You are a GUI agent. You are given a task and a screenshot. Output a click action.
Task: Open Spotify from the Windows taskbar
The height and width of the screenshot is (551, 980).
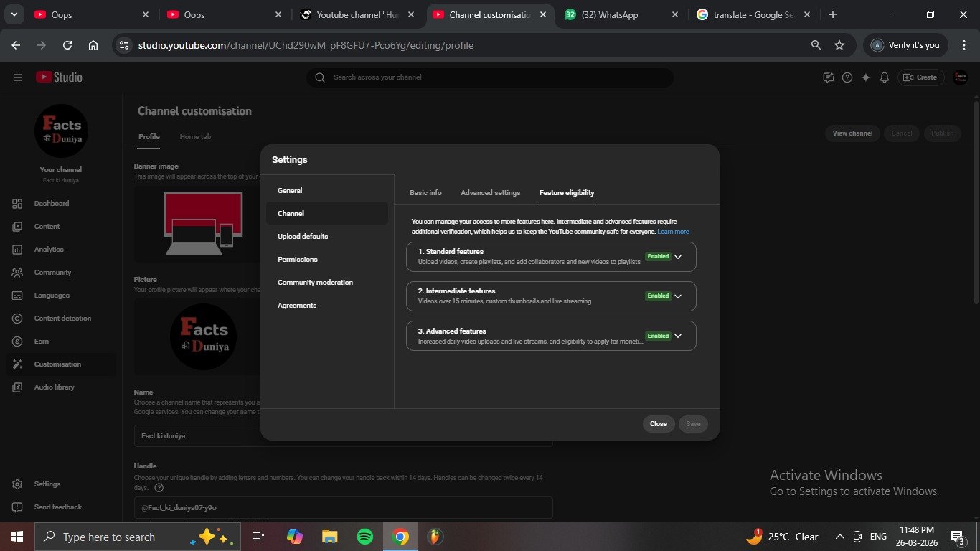pyautogui.click(x=365, y=537)
